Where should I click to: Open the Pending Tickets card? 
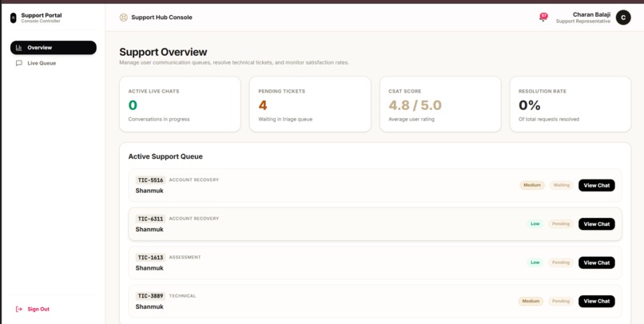pyautogui.click(x=310, y=105)
